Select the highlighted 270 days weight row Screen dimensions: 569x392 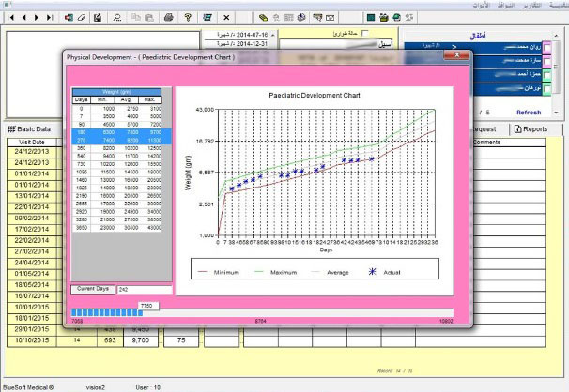121,141
